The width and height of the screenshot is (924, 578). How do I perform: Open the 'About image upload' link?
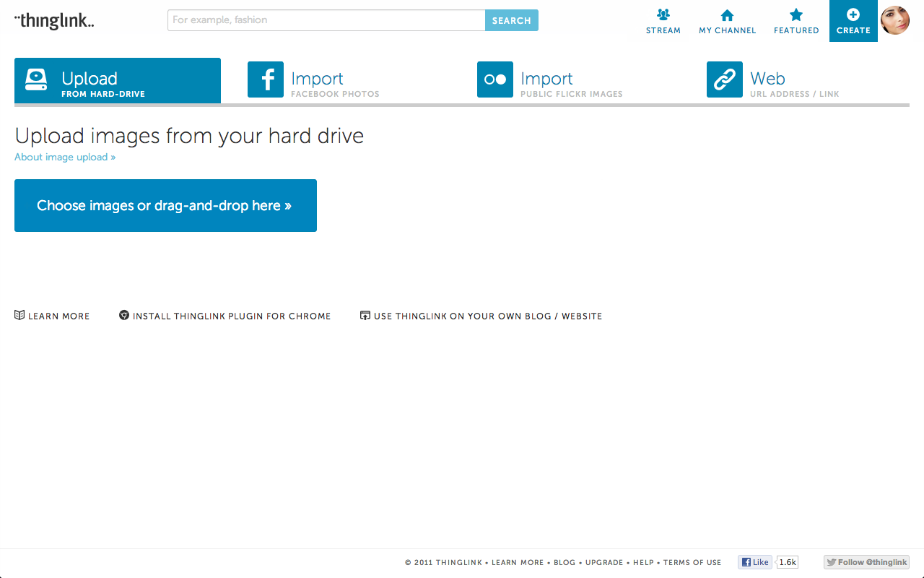point(65,157)
